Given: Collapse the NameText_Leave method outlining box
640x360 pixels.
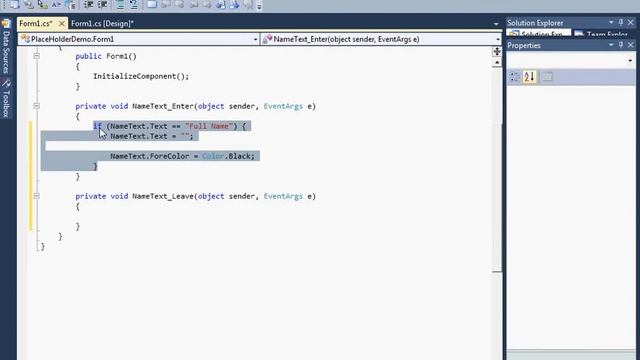Looking at the screenshot, I should click(36, 196).
